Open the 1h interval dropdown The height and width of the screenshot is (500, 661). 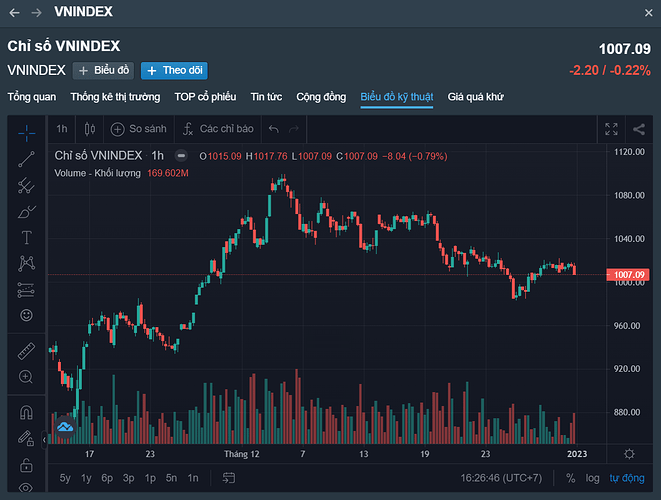pos(62,129)
